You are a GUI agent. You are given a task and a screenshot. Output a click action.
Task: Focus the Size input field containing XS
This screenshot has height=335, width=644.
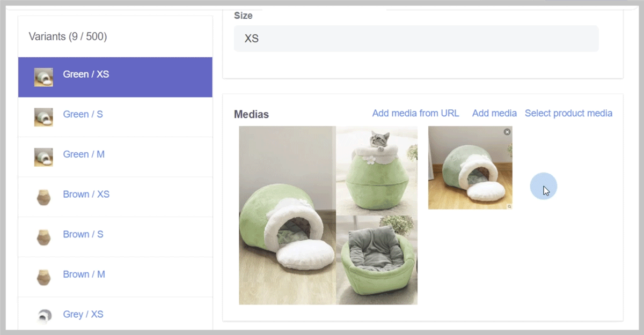(x=416, y=39)
